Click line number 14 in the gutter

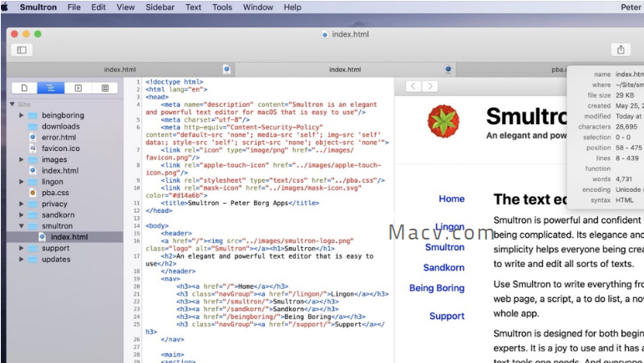(137, 226)
